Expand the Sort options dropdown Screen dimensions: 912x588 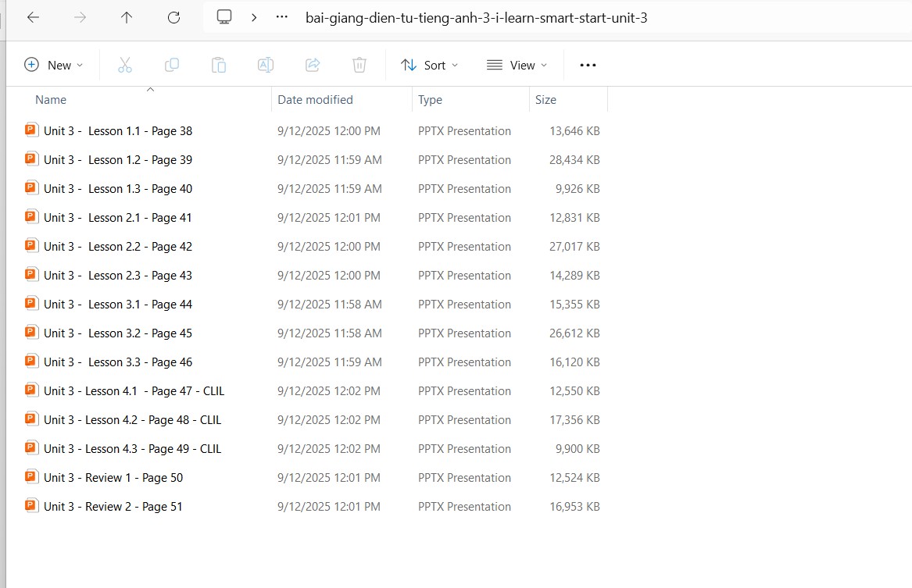[430, 66]
